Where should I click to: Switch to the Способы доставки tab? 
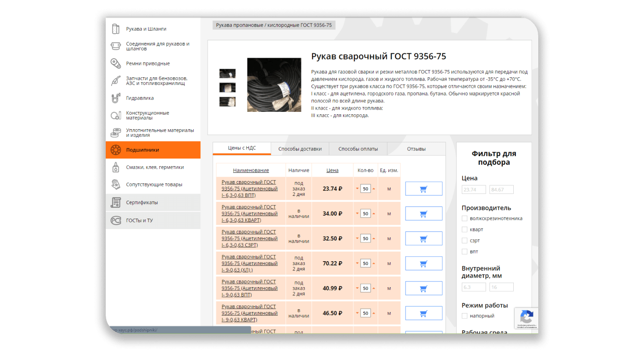click(300, 149)
